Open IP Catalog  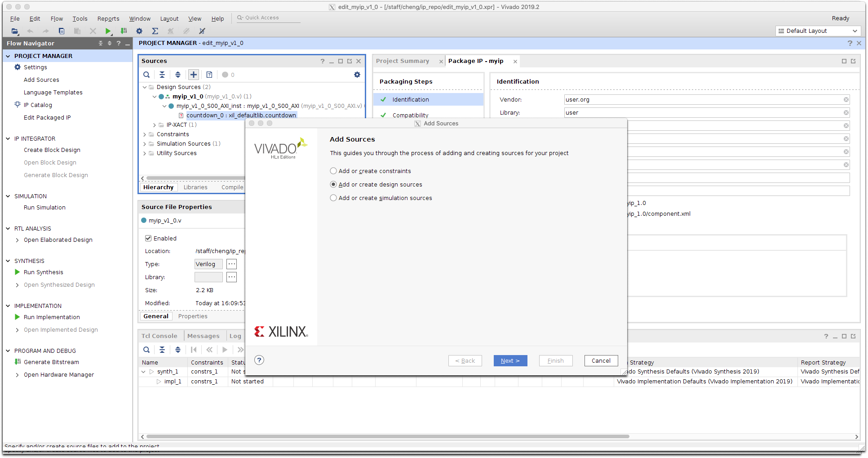(38, 105)
